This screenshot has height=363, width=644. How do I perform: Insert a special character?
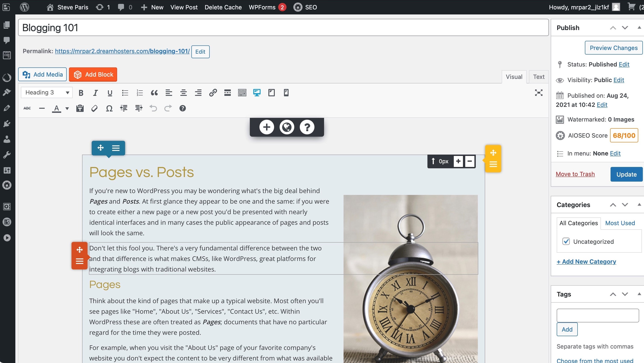pos(109,108)
